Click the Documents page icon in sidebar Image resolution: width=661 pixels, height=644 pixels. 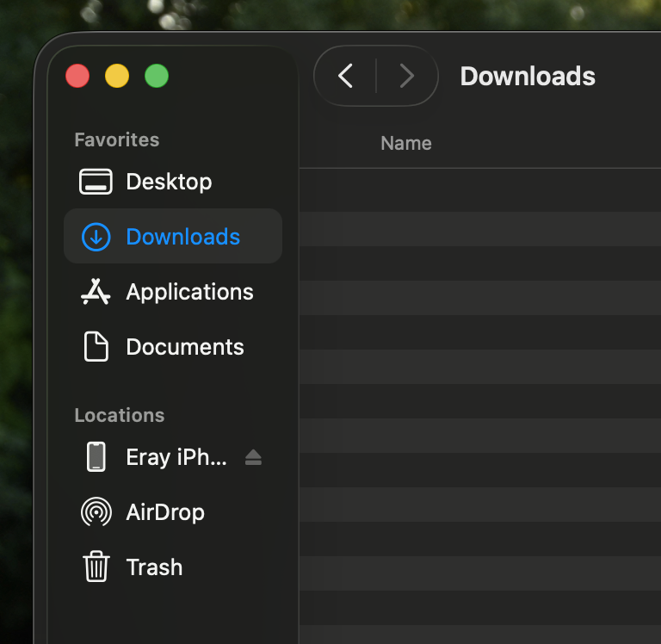coord(96,347)
